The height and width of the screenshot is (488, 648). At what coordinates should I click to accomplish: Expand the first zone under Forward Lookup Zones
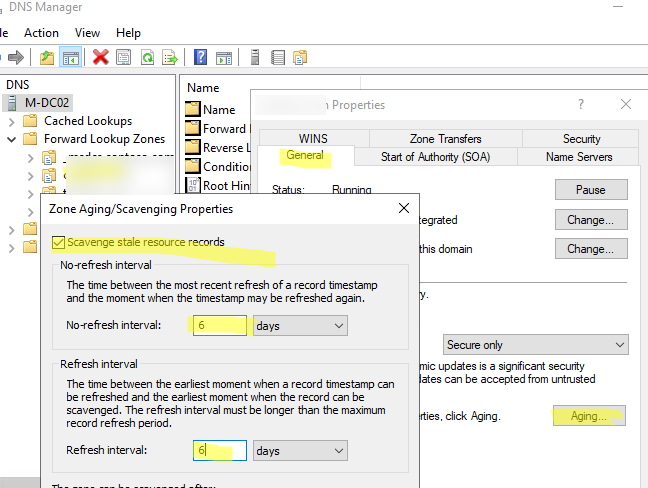pyautogui.click(x=30, y=158)
